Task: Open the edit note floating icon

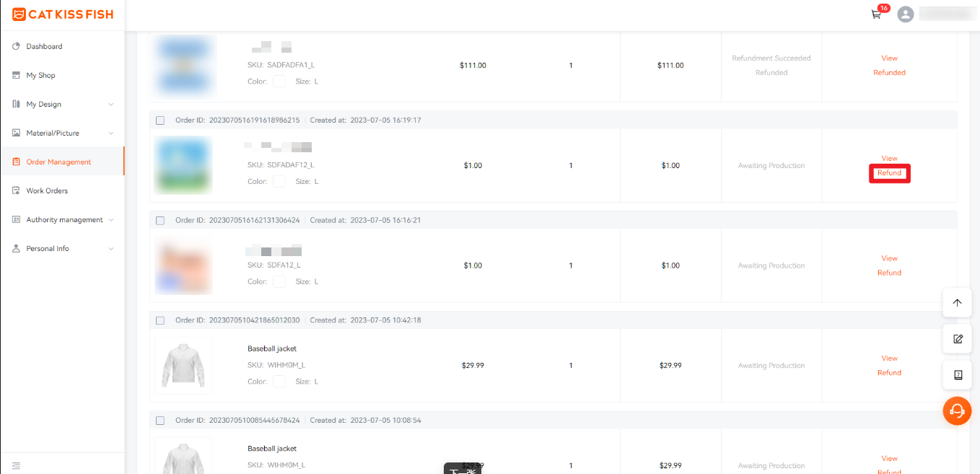Action: [958, 339]
